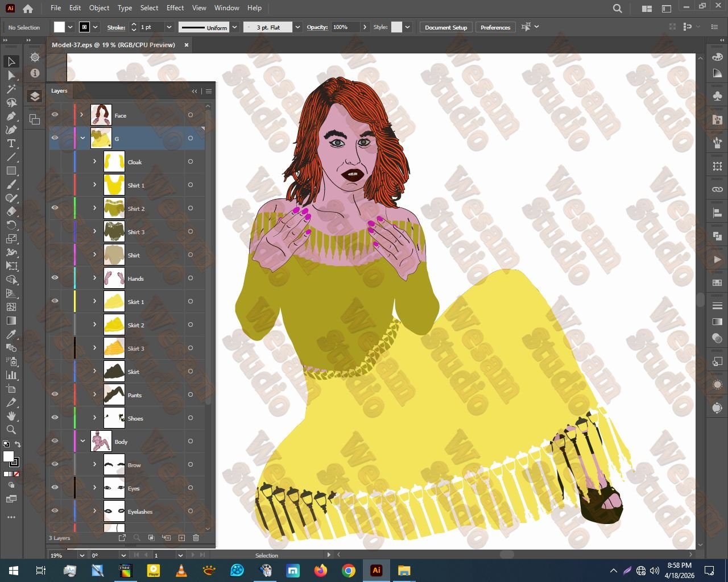Hide the Pants layer
Image resolution: width=728 pixels, height=582 pixels.
[x=55, y=394]
